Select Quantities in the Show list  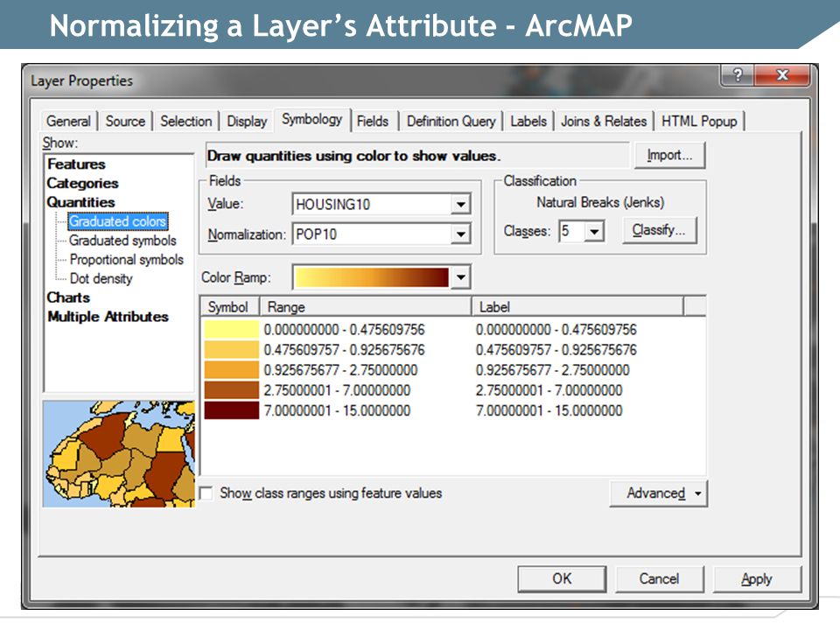tap(80, 202)
